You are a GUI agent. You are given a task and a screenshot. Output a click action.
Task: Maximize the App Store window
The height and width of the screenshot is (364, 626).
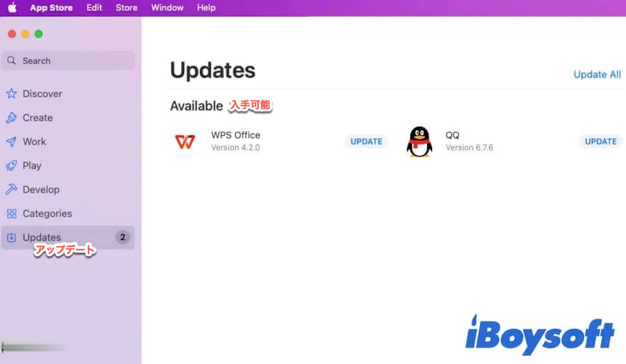(x=39, y=34)
